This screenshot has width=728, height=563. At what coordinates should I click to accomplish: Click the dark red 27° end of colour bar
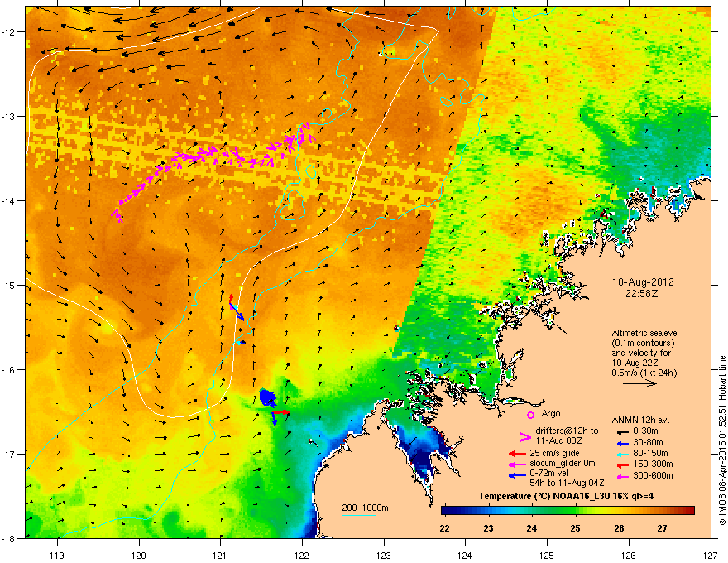691,511
